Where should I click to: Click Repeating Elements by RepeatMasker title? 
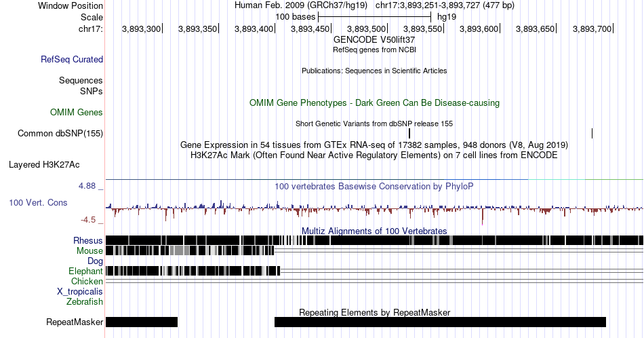tap(374, 312)
